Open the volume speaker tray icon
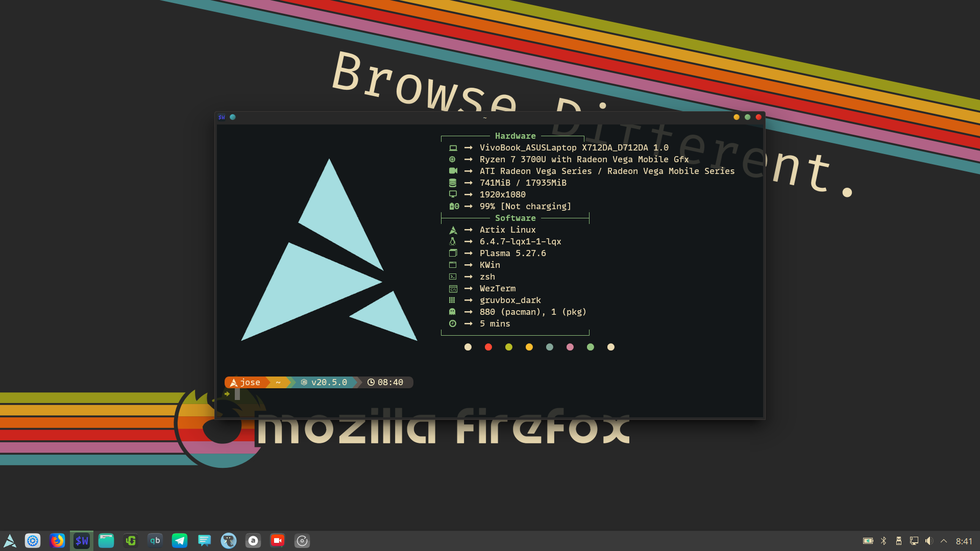Screen dimensions: 980x551 pos(929,541)
